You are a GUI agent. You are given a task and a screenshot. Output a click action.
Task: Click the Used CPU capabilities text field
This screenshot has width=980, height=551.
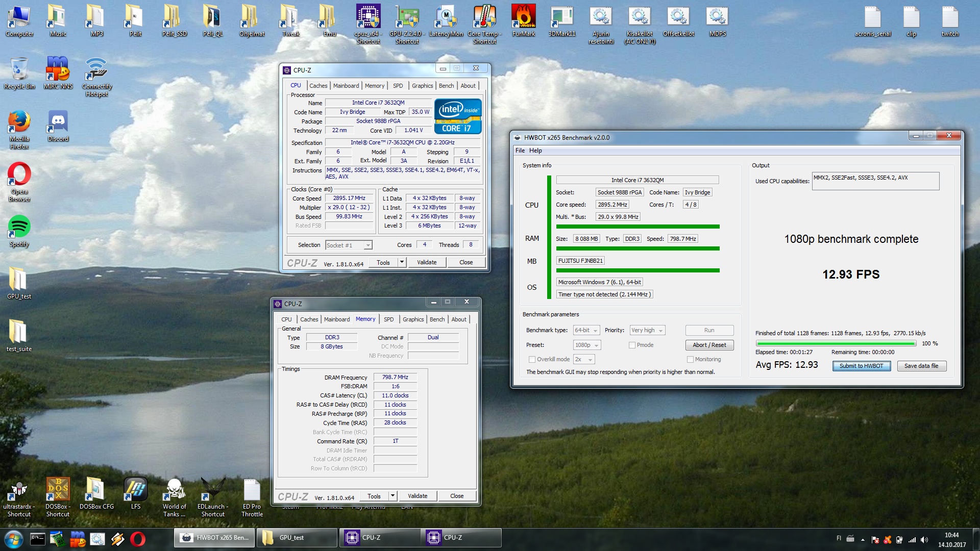pyautogui.click(x=875, y=181)
